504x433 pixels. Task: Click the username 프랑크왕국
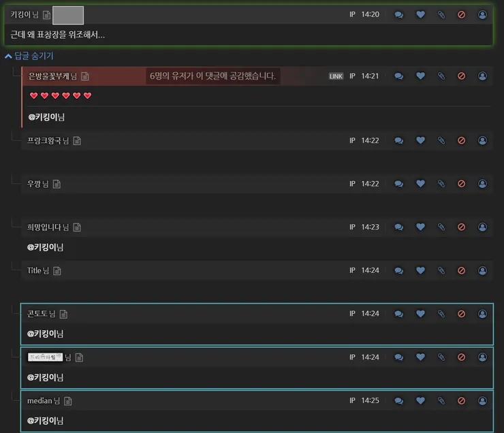click(44, 140)
